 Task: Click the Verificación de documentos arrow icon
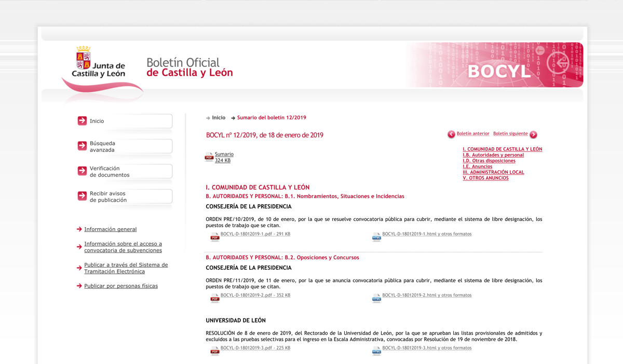point(82,171)
